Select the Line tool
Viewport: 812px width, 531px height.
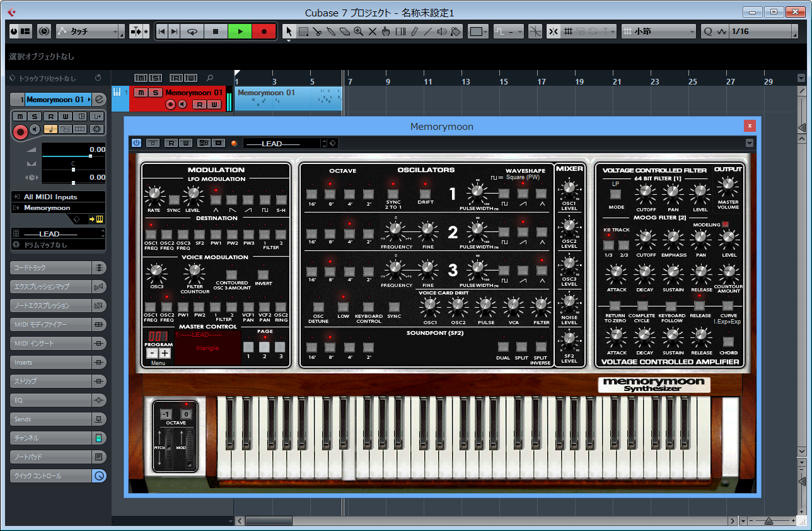(x=428, y=31)
